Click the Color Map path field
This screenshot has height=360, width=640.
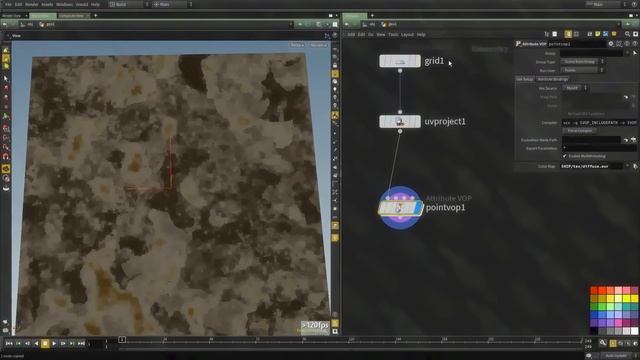pyautogui.click(x=591, y=166)
